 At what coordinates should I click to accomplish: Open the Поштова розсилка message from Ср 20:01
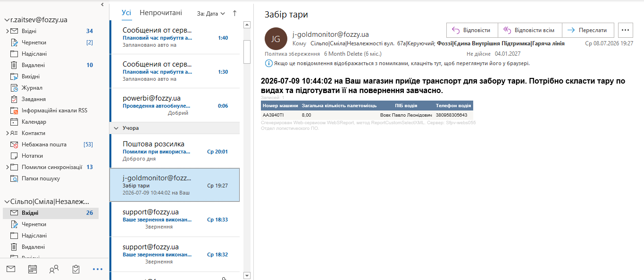[175, 151]
